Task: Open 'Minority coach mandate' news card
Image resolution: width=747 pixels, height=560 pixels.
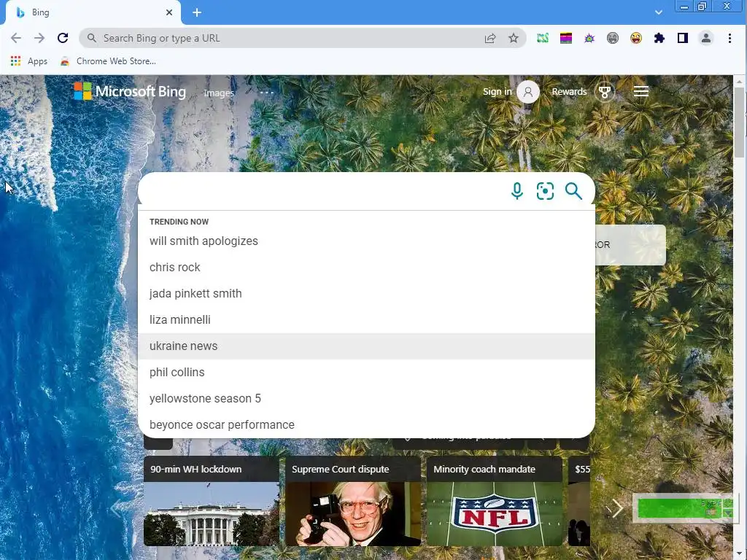Action: click(495, 501)
